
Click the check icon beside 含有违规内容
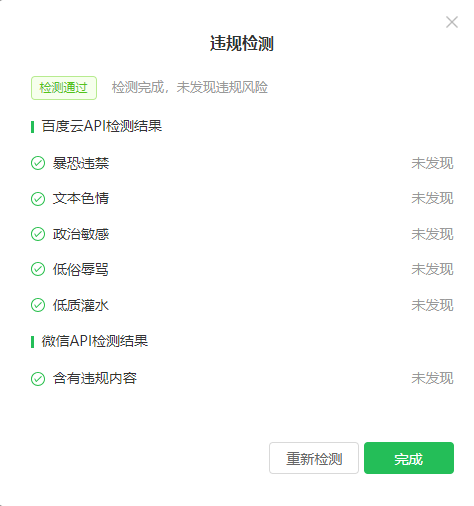coord(38,379)
